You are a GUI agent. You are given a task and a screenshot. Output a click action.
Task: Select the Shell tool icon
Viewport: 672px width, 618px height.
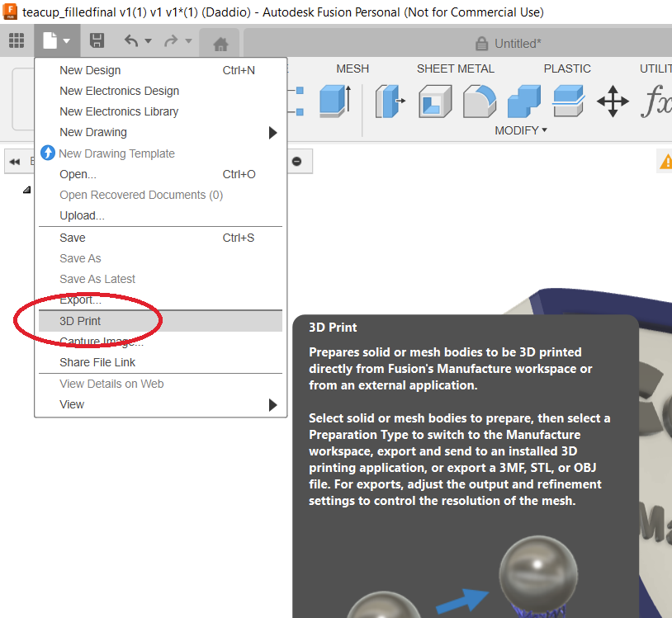(435, 101)
